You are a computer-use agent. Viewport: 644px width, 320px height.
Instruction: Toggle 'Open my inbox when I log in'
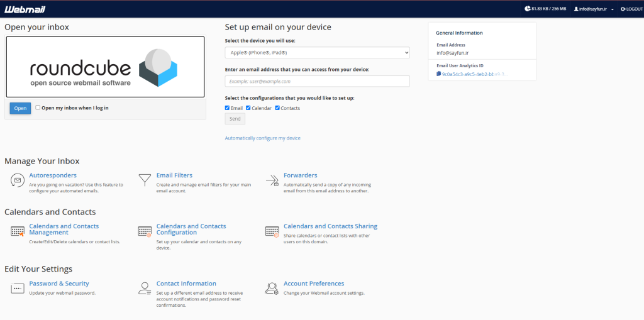pos(38,108)
